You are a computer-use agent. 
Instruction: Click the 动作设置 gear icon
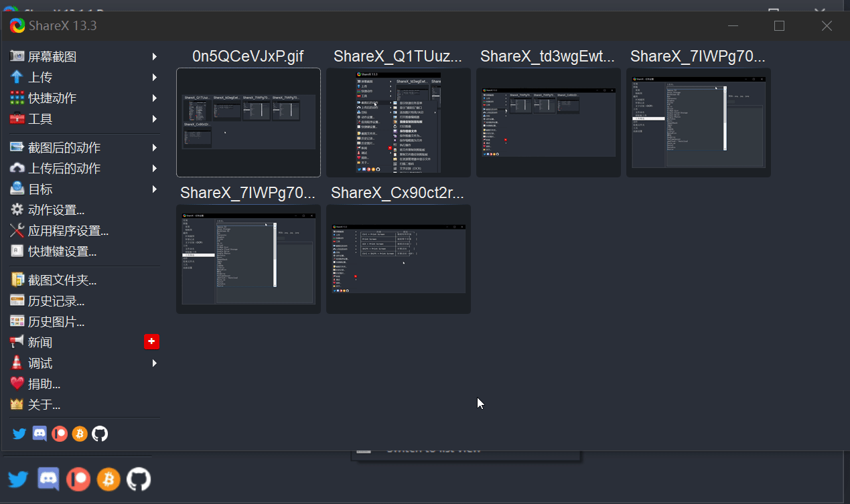(x=17, y=210)
